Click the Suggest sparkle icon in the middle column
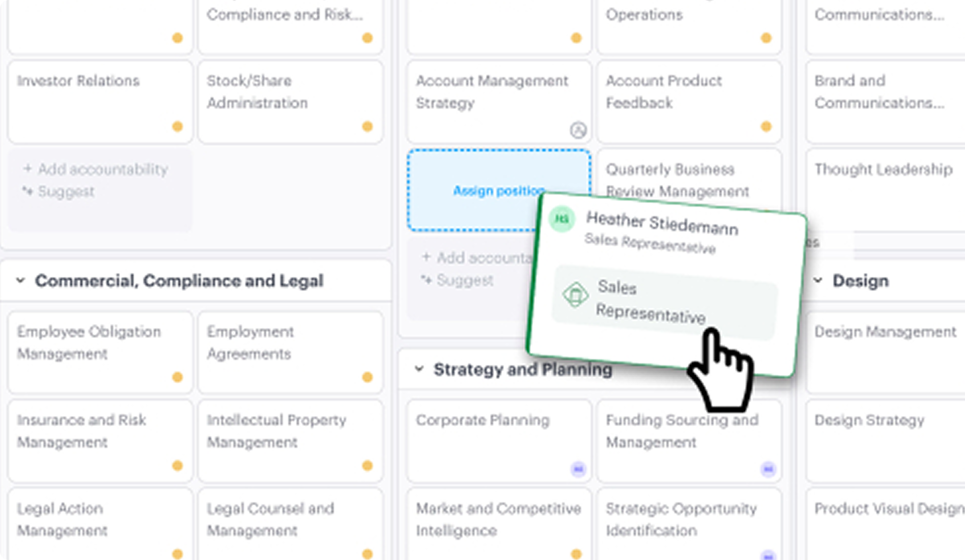Viewport: 965px width, 560px height. [426, 280]
